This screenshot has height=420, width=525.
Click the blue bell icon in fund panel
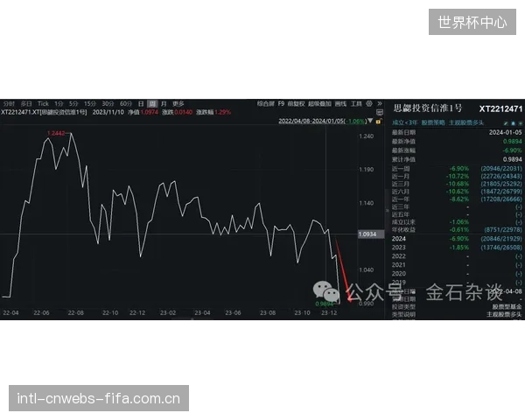pos(513,123)
